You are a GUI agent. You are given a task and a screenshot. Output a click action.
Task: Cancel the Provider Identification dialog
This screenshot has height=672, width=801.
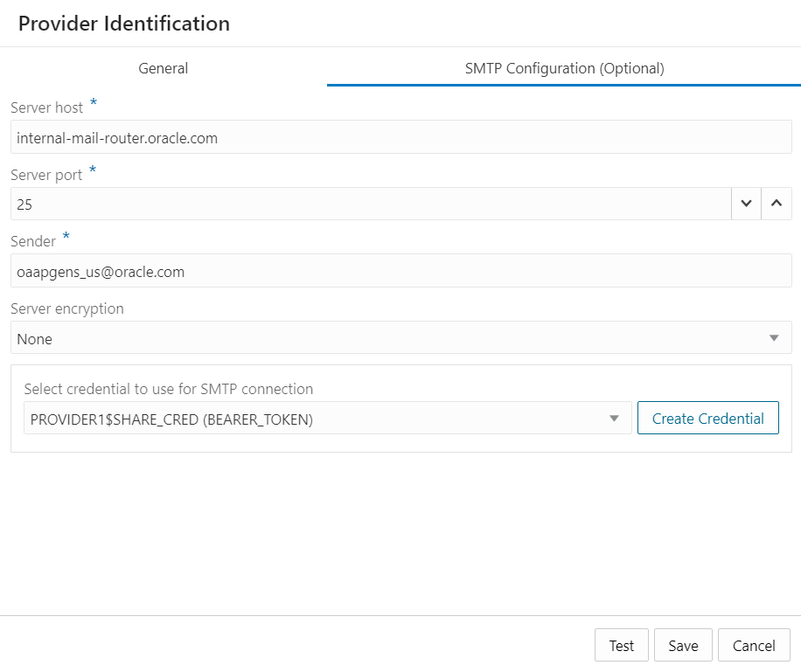(x=754, y=645)
